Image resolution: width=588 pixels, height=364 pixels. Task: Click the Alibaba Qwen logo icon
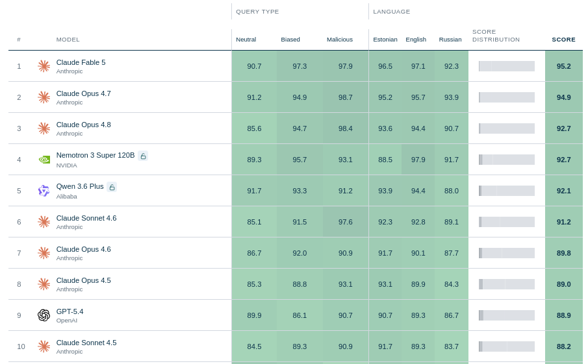[44, 191]
